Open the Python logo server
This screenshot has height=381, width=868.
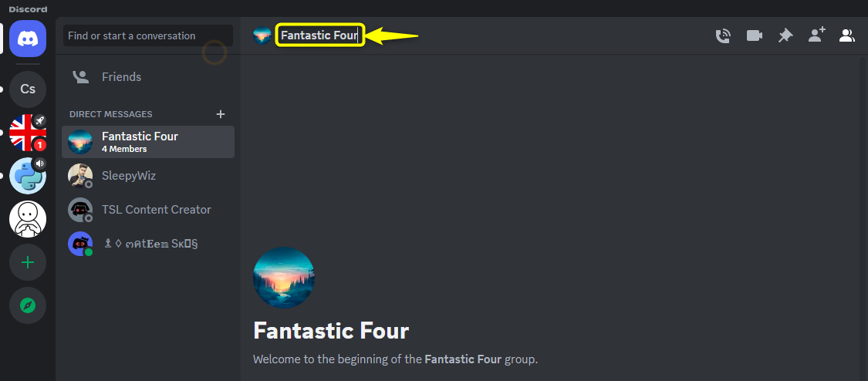click(x=28, y=175)
